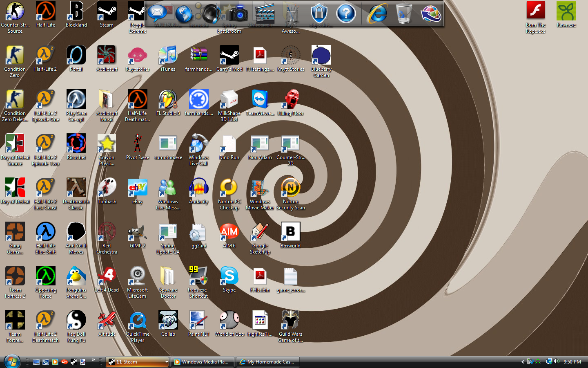Launch the Portal game icon

pos(76,58)
